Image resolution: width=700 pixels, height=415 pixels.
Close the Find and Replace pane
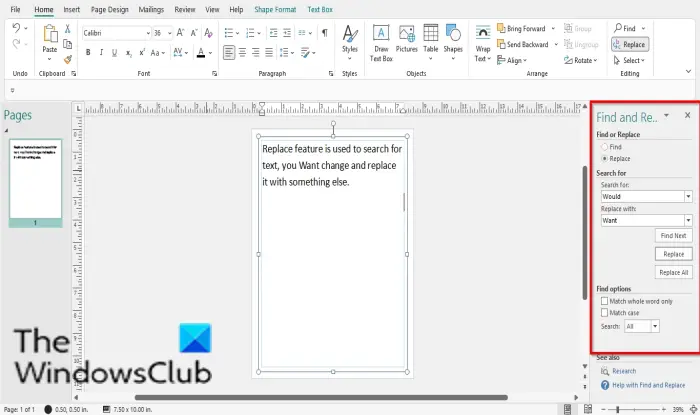tap(688, 115)
